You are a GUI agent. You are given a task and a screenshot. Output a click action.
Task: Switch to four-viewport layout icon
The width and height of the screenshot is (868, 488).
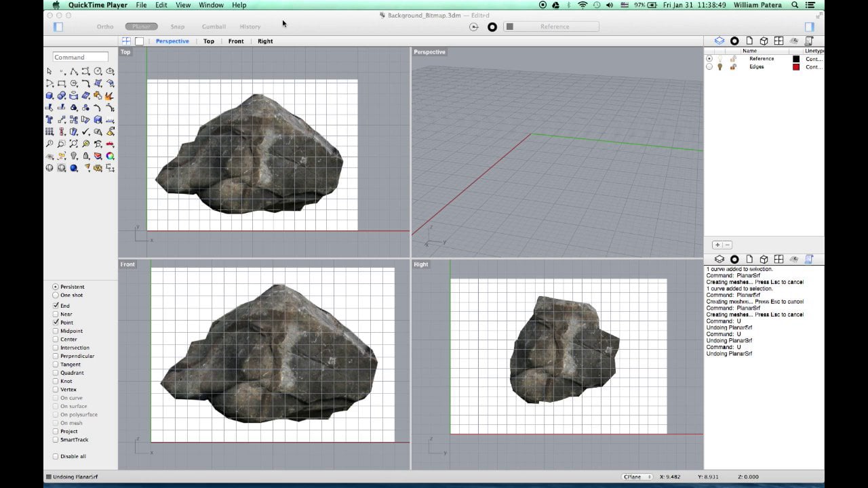click(126, 41)
